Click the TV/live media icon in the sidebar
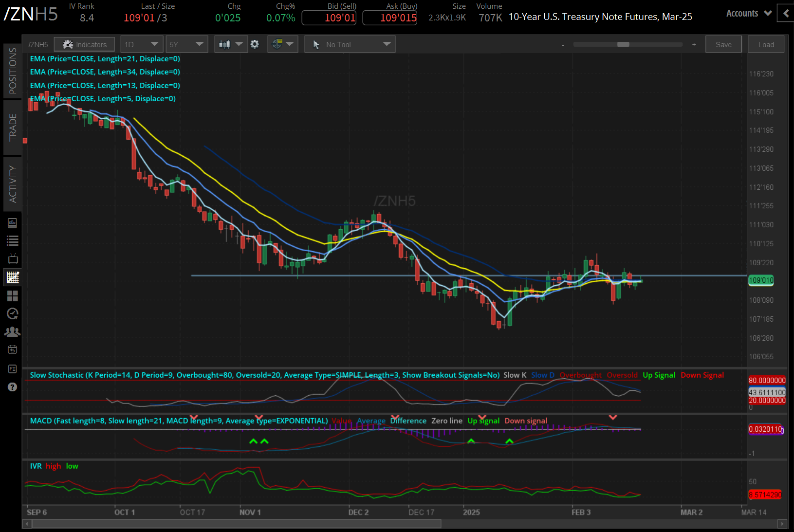794x532 pixels. point(12,258)
